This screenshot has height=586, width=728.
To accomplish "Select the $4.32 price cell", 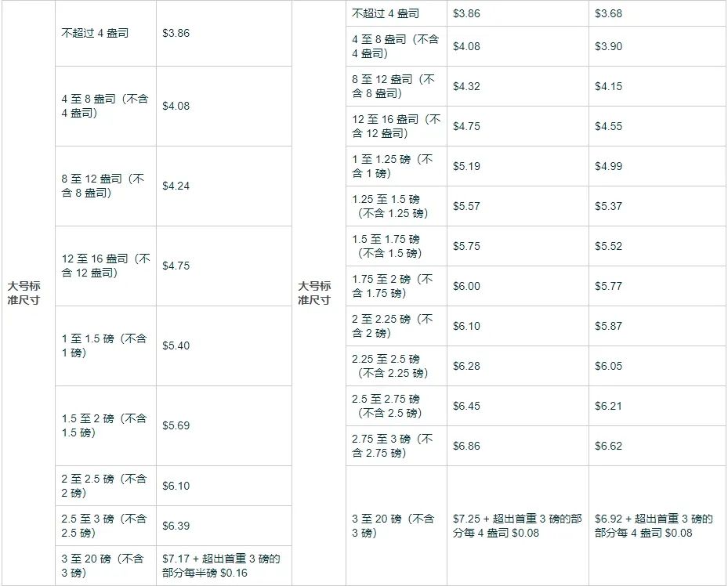I will 466,87.
